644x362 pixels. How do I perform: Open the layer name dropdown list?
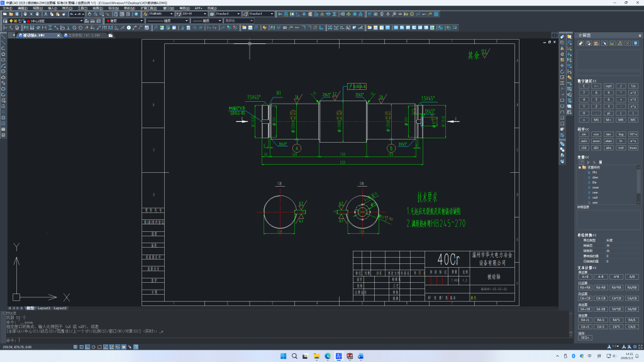[80, 21]
